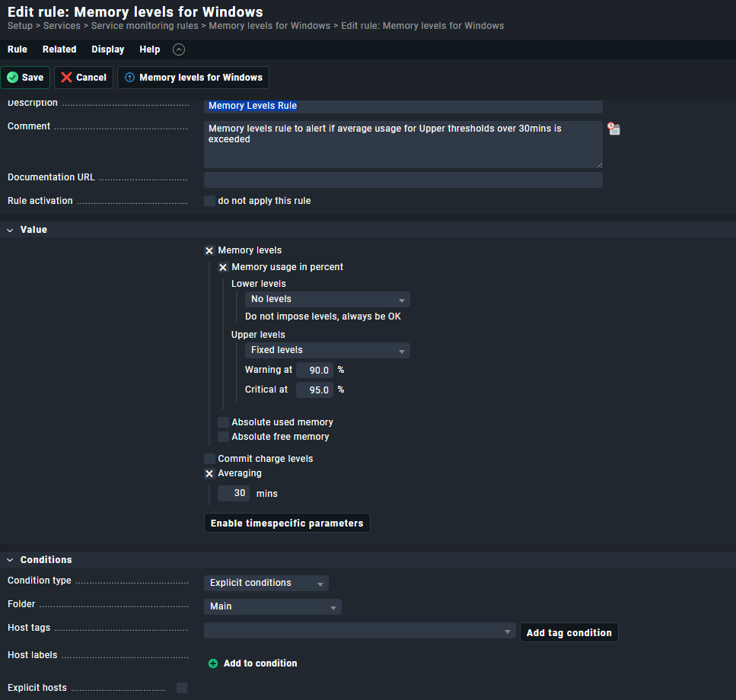This screenshot has height=700, width=736.
Task: Click the red Cancel X icon
Action: [x=67, y=78]
